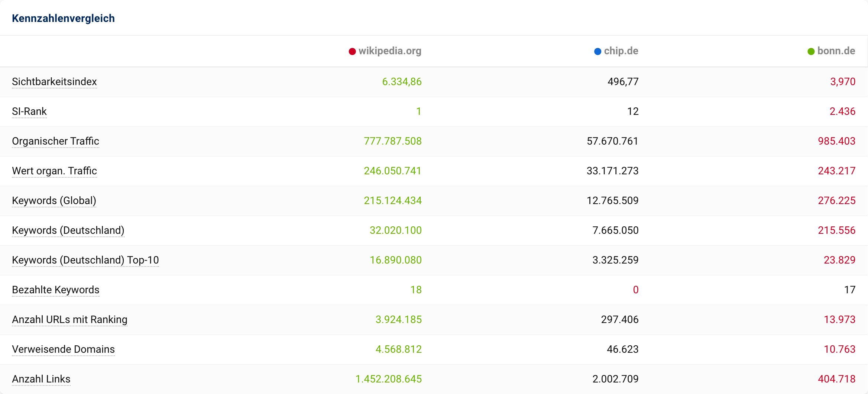
Task: Click the green dot beside bonn.de
Action: click(x=811, y=51)
